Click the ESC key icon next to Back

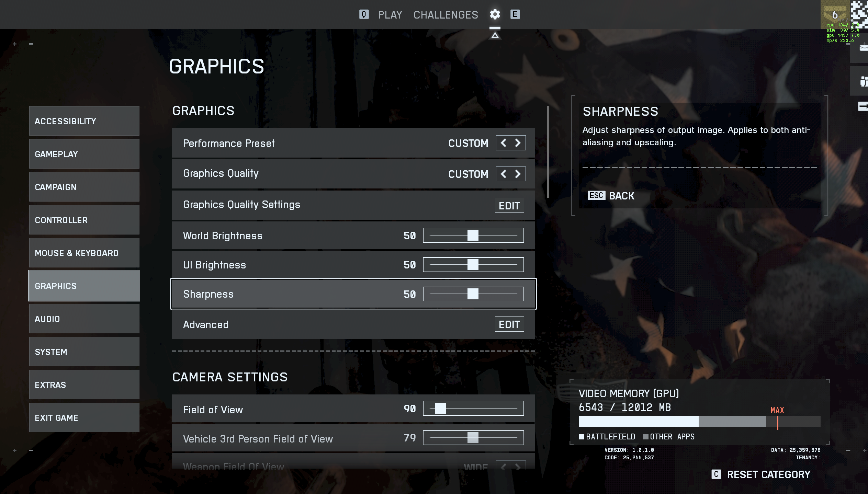[x=596, y=195]
